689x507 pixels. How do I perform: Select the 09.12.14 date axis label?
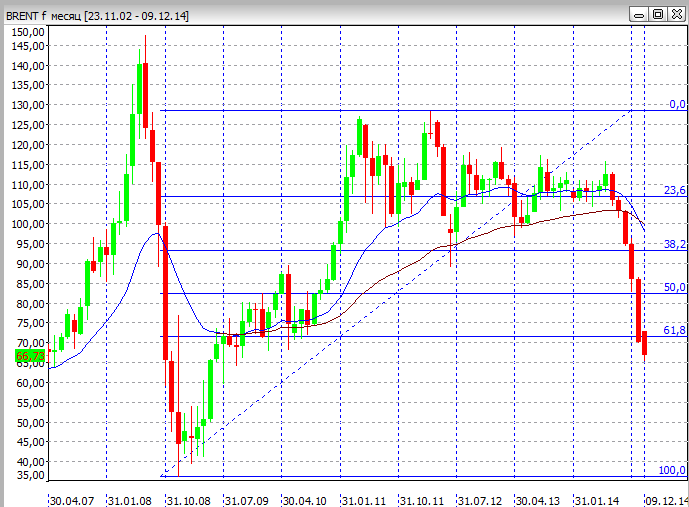tap(665, 499)
